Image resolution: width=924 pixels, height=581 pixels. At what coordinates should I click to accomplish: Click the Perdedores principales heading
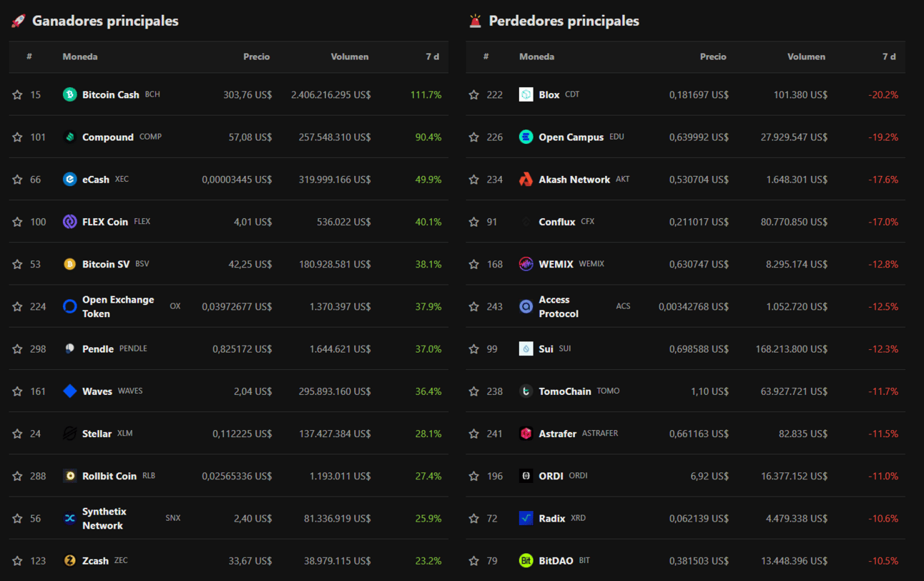point(564,21)
